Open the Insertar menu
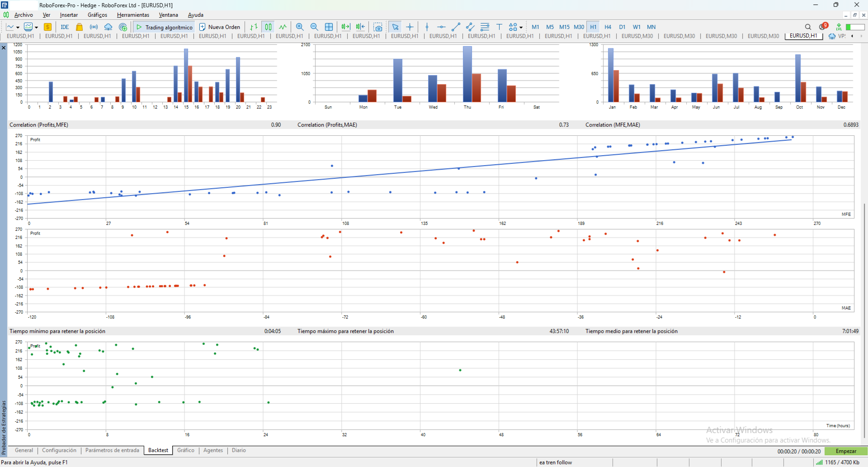 (x=69, y=15)
